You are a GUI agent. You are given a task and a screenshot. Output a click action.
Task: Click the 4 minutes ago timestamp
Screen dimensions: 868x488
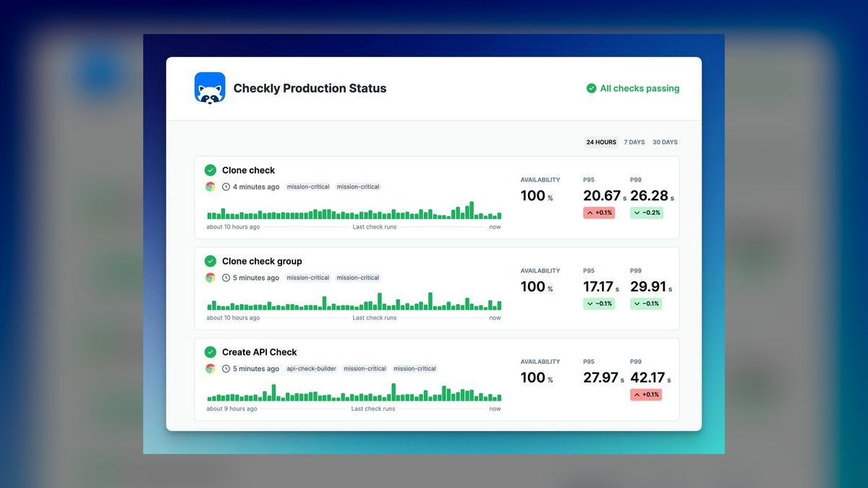256,187
